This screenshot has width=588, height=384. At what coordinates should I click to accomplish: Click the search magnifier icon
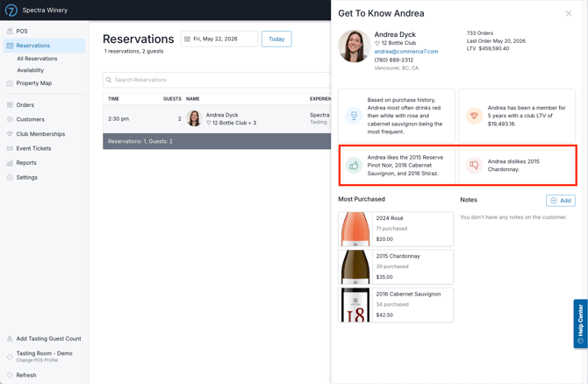109,80
